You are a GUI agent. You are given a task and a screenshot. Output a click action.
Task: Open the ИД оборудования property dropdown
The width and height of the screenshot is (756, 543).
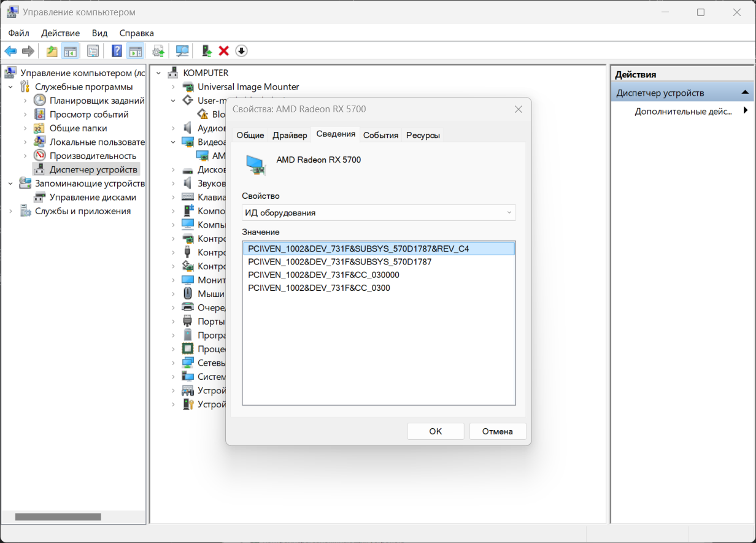point(379,213)
